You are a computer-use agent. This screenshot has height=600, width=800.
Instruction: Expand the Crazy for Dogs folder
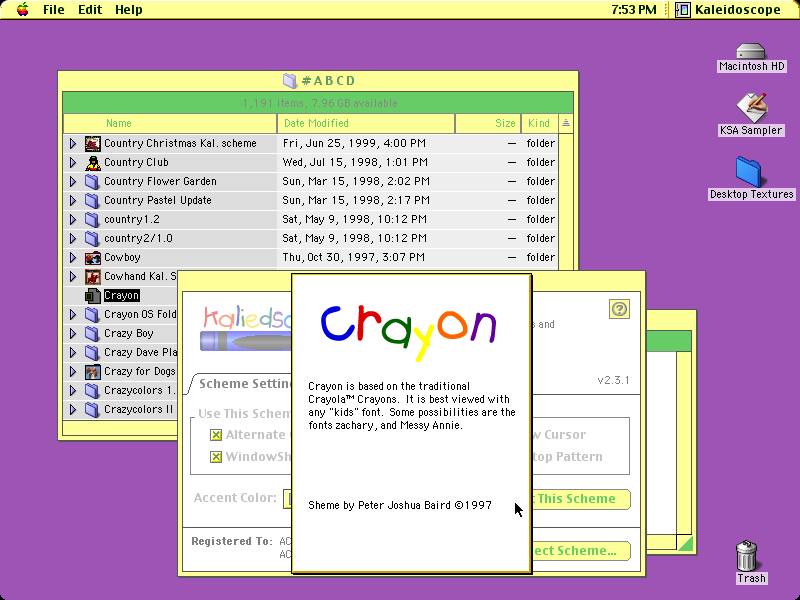[73, 371]
